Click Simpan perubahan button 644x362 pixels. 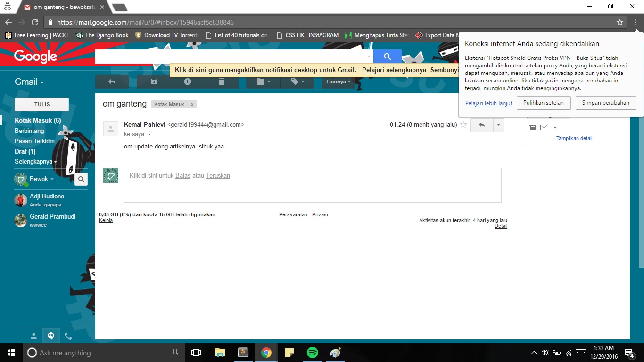(x=606, y=103)
